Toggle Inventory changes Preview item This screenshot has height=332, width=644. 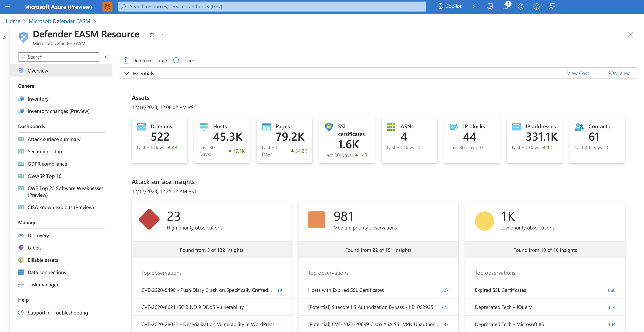click(x=59, y=111)
